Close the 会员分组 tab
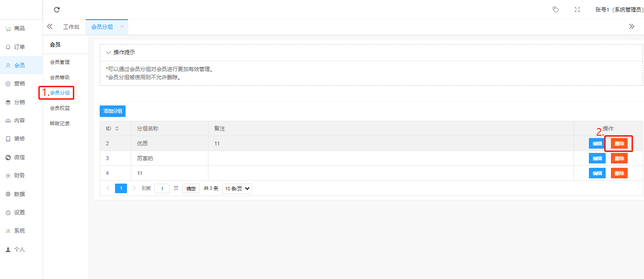This screenshot has width=644, height=279. coord(122,27)
